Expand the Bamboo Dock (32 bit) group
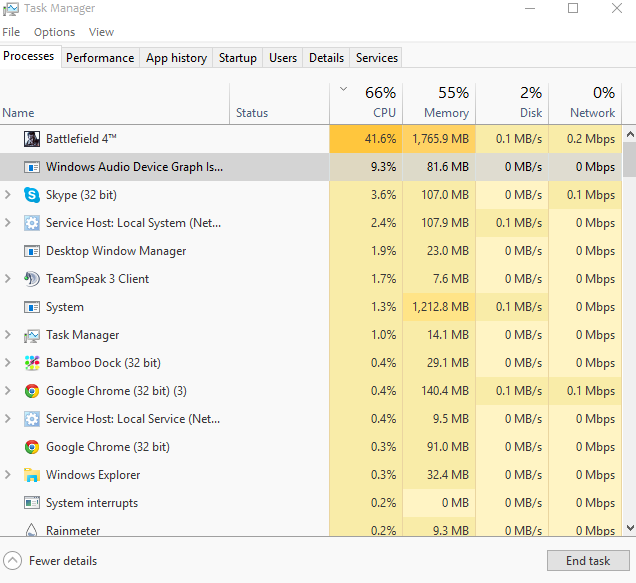Screen dimensions: 636x583 pyautogui.click(x=7, y=363)
